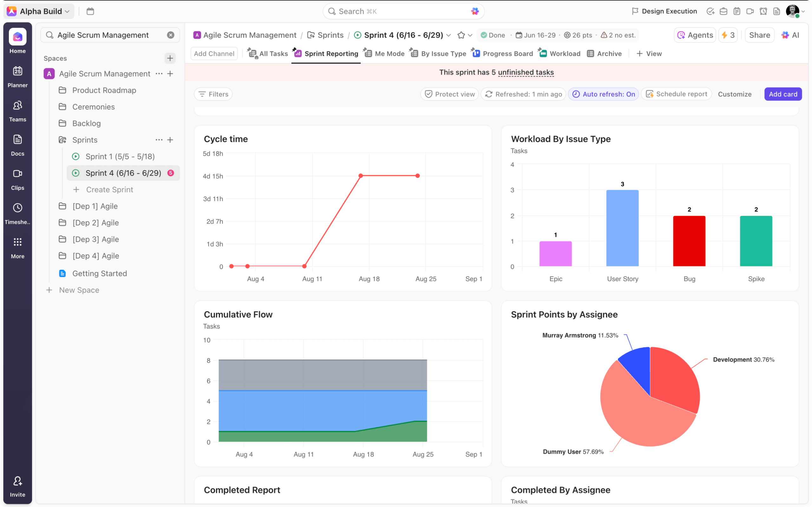Open the unfinished tasks link
812x507 pixels.
point(526,73)
